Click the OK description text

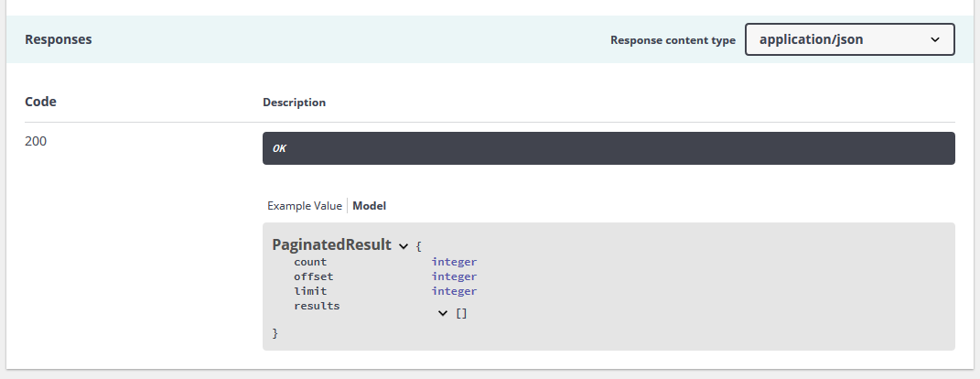[x=279, y=148]
